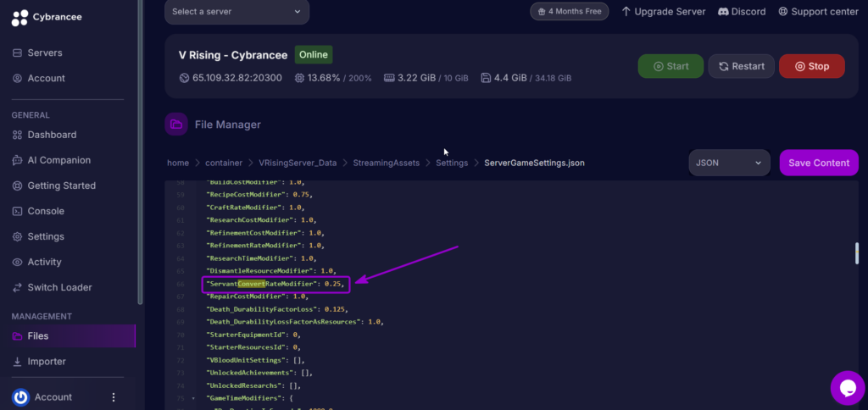Open Switch Loader in sidebar
Screen dimensions: 868x410
52,288
